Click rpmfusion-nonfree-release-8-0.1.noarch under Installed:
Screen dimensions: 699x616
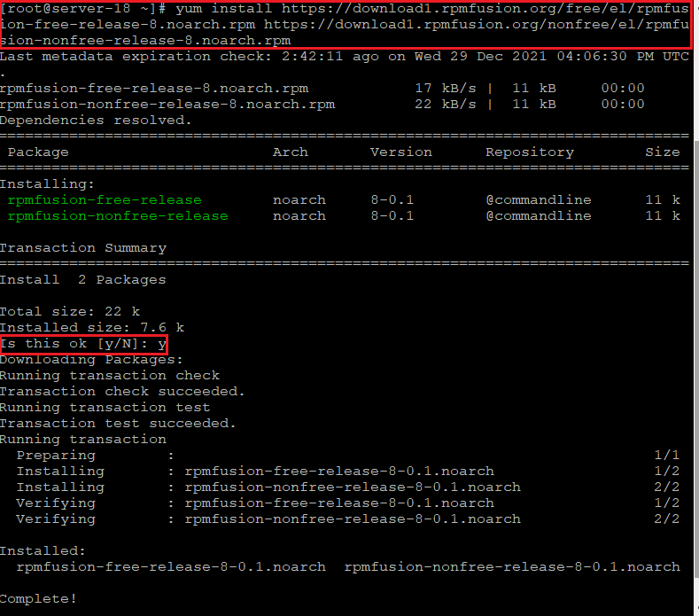[512, 567]
